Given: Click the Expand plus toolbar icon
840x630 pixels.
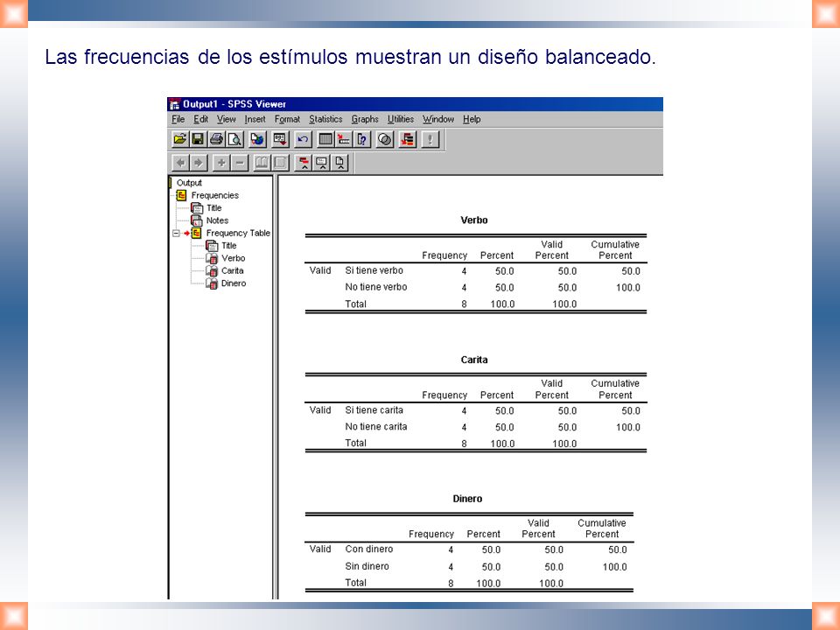Looking at the screenshot, I should click(x=221, y=163).
